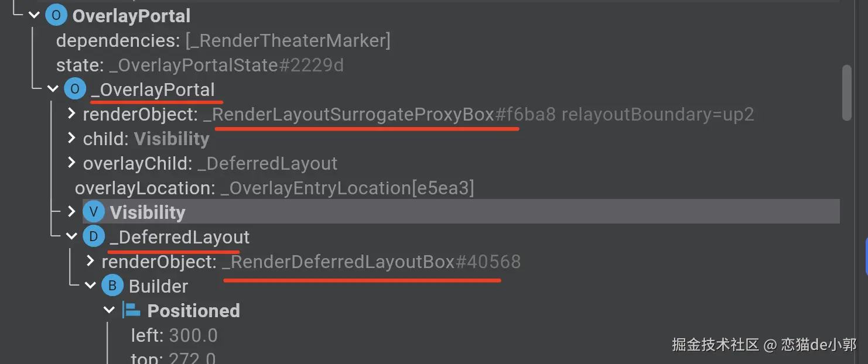Click the _OverlayPortal 'O' icon
Viewport: 868px width, 364px height.
click(74, 90)
